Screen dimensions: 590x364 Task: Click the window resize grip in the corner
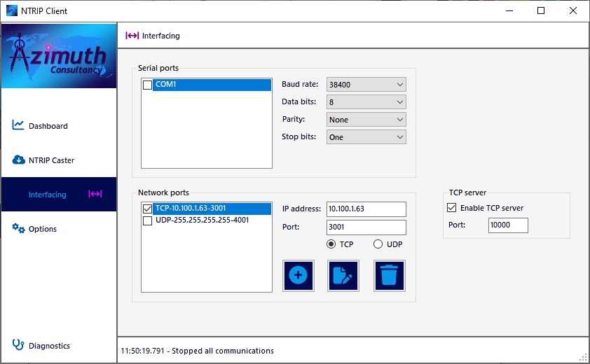[584, 357]
